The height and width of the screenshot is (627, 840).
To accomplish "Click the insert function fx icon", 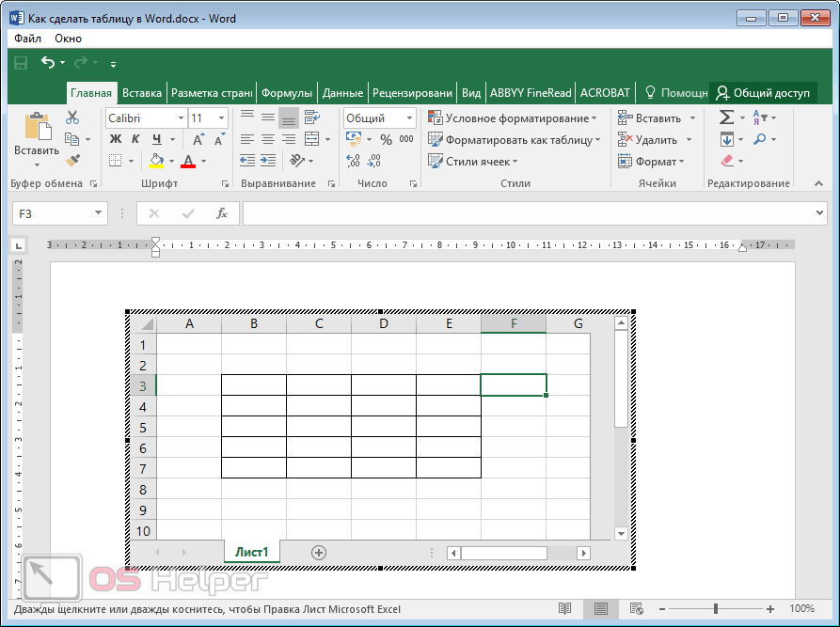I will point(222,213).
